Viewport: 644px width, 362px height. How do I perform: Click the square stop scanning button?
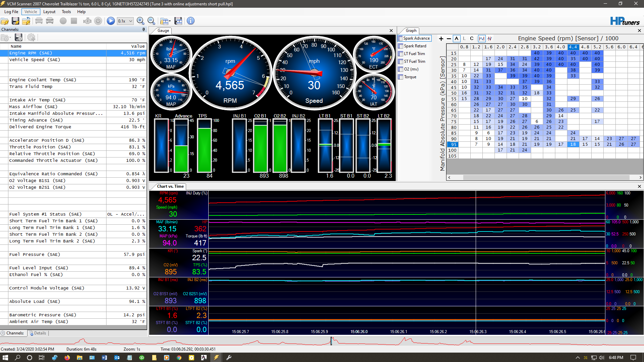point(74,21)
